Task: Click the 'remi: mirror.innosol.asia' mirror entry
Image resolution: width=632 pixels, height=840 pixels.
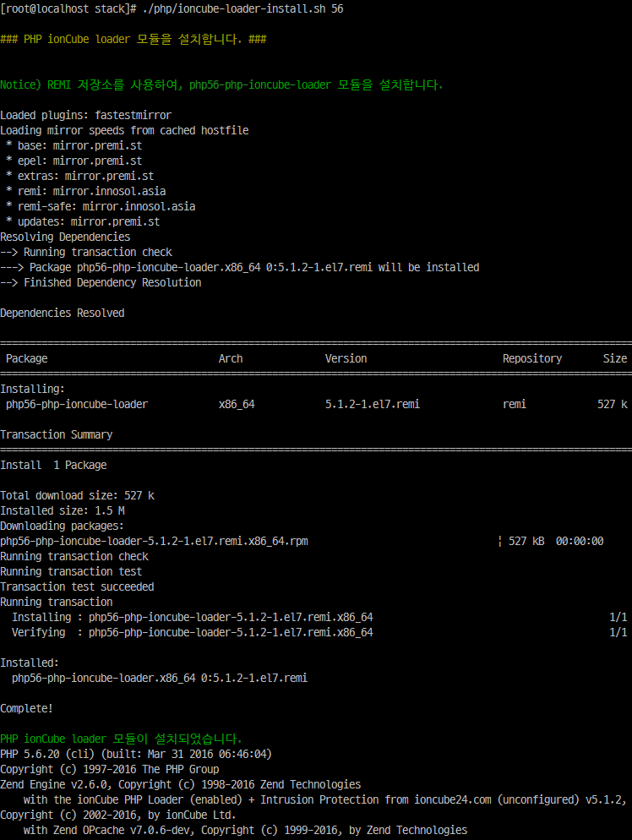Action: (x=91, y=191)
